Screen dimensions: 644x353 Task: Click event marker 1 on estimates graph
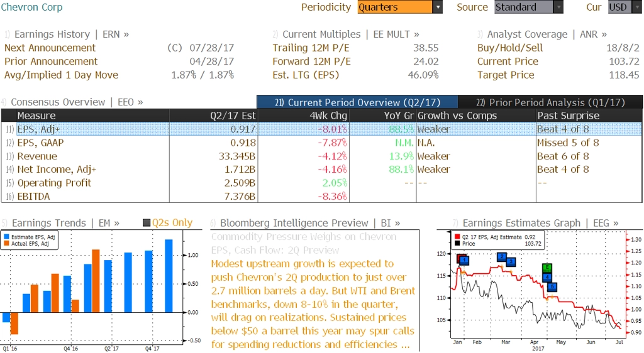point(464,260)
